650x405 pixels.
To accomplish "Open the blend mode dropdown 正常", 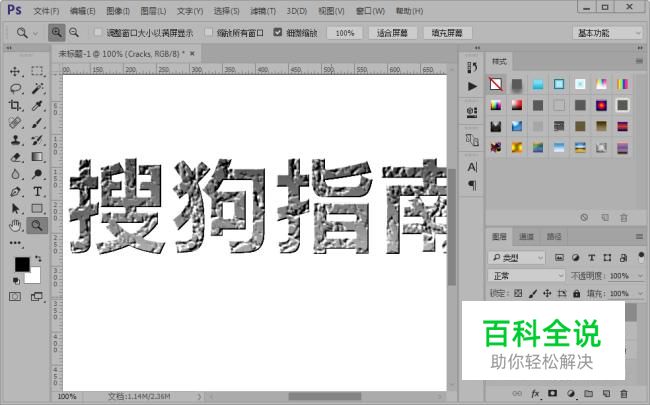I will click(526, 275).
